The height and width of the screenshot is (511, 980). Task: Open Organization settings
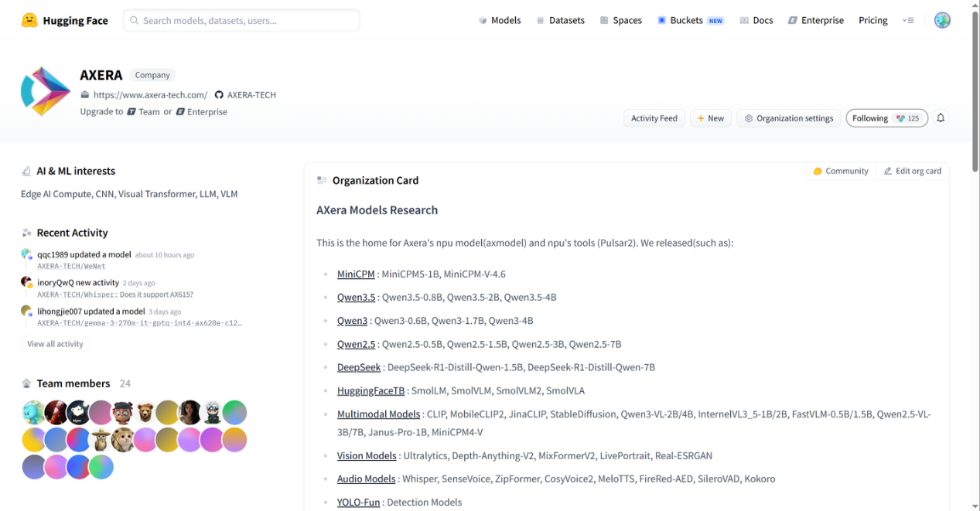(x=789, y=118)
